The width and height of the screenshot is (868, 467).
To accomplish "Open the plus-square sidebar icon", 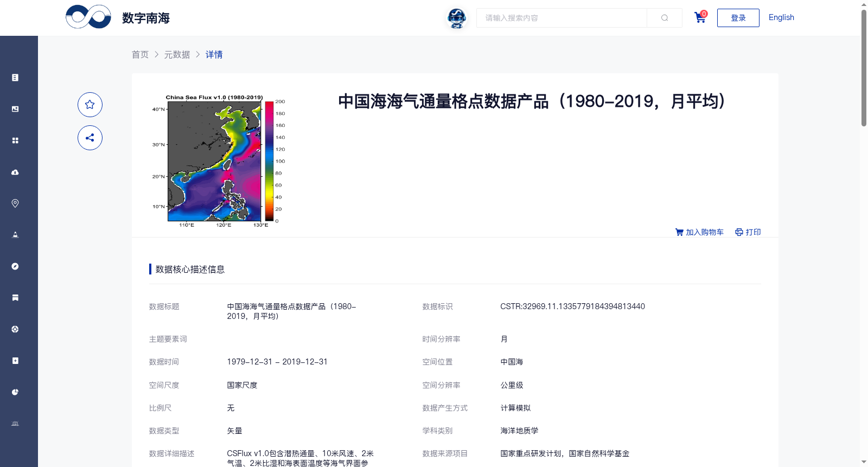I will click(15, 361).
